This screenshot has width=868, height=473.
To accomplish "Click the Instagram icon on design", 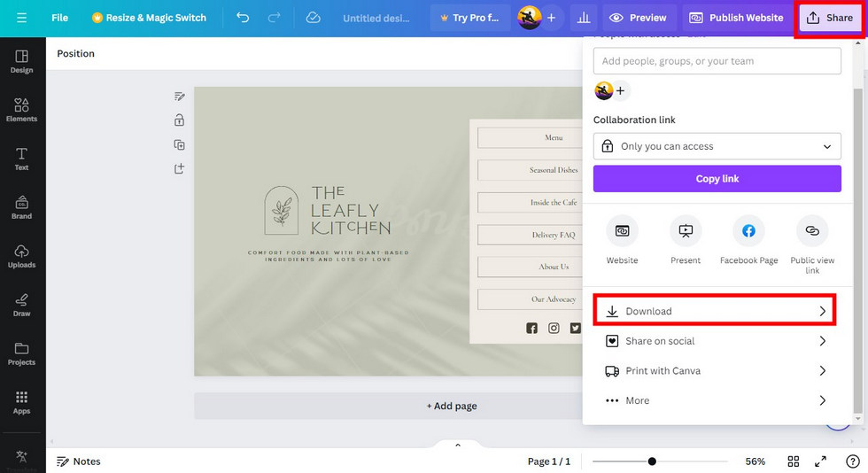I will point(554,328).
